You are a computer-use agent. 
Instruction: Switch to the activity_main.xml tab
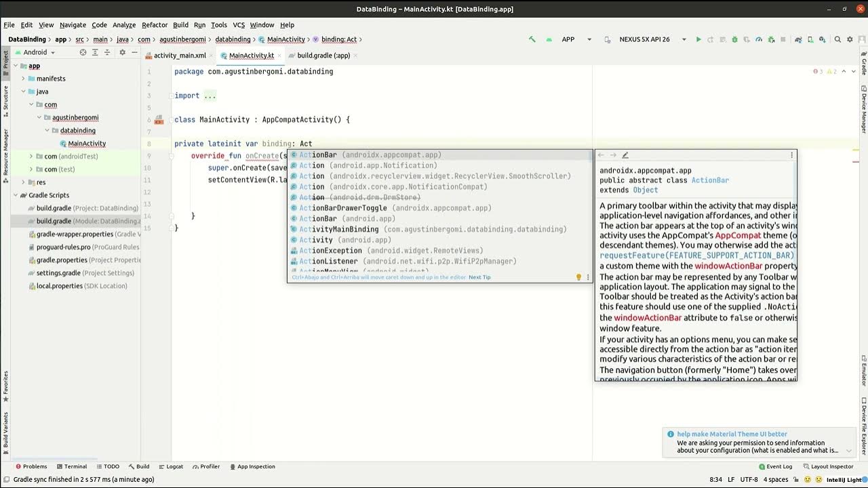[180, 56]
